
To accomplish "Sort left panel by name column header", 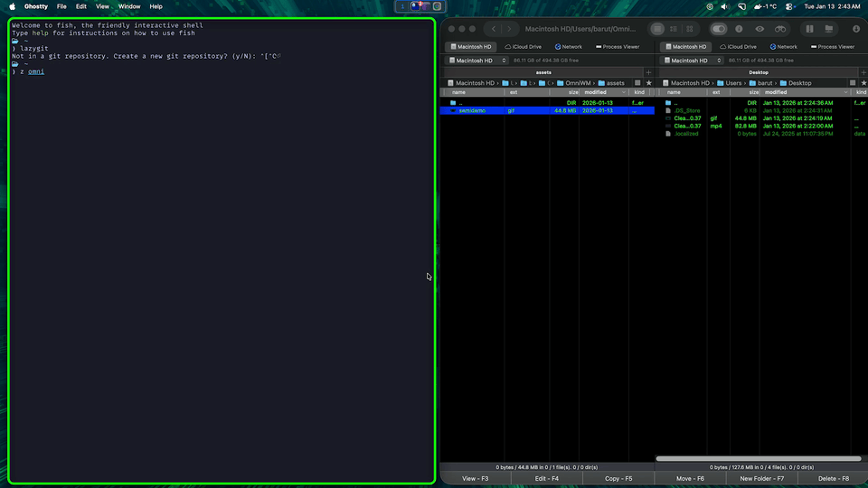I will [x=472, y=92].
